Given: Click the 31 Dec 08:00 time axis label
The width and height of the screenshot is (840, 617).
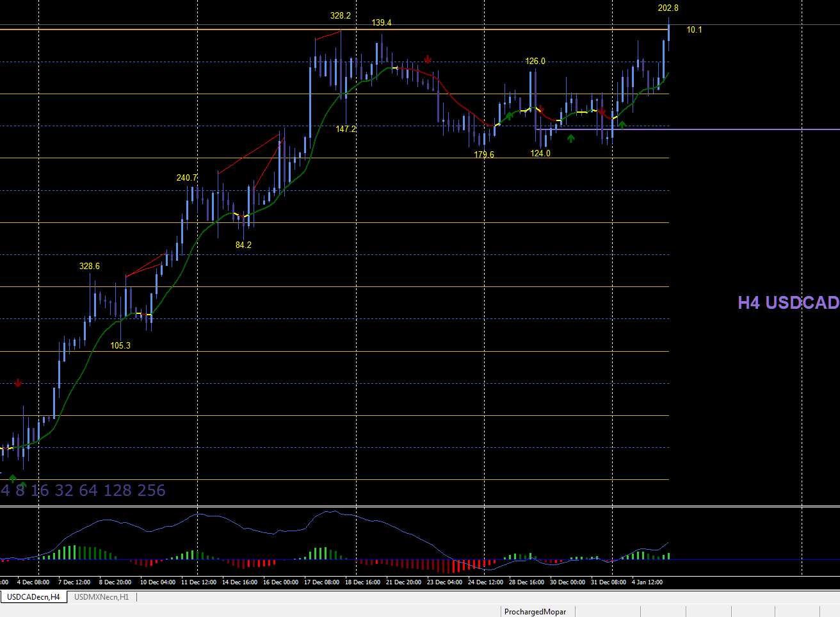Looking at the screenshot, I should click(x=608, y=582).
